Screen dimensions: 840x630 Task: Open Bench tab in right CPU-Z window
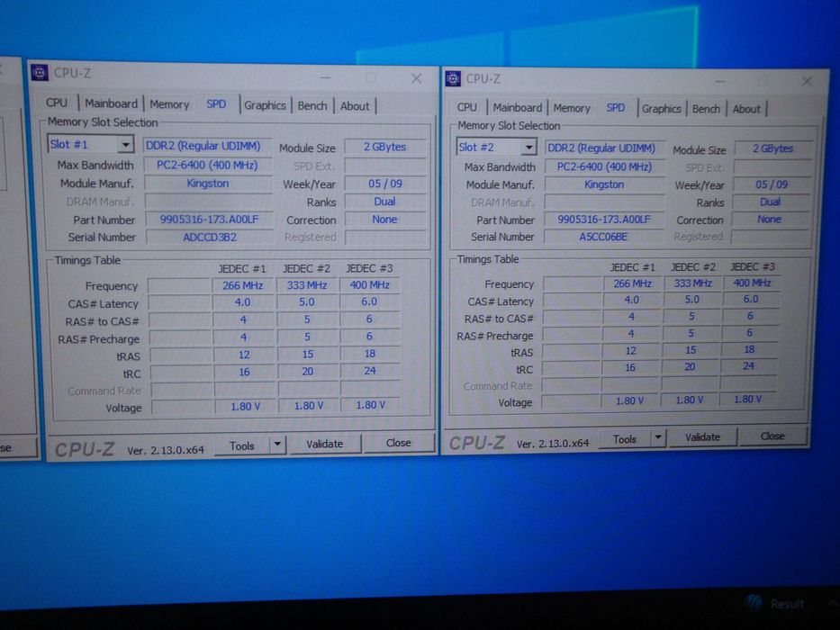coord(706,109)
